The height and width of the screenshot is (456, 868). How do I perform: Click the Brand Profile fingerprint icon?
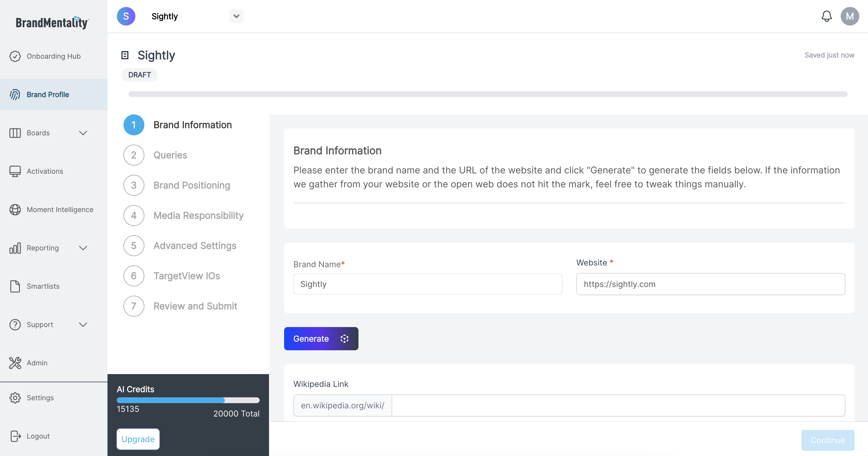tap(15, 95)
